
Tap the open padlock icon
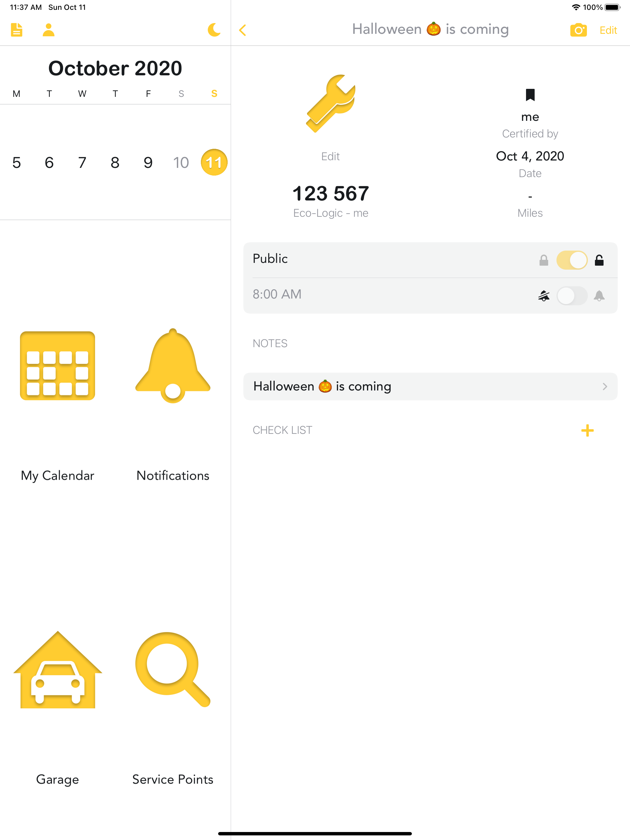[x=599, y=260]
